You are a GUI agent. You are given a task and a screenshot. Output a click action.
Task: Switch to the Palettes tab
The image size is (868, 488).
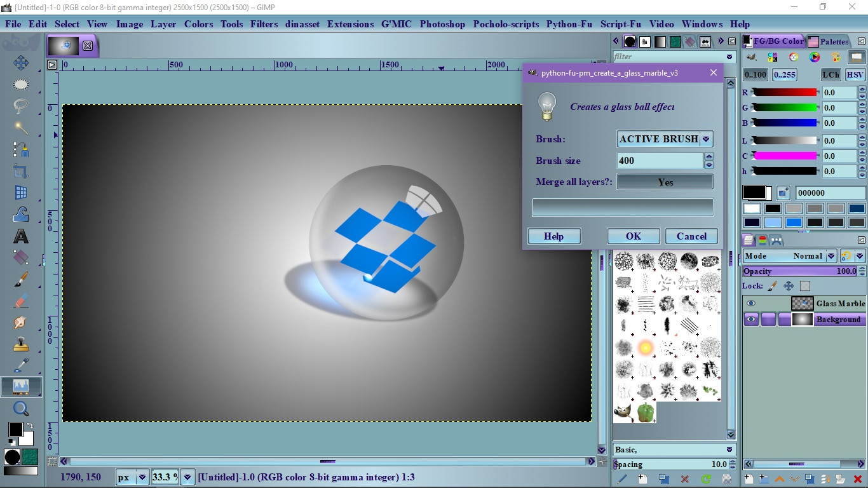(829, 41)
